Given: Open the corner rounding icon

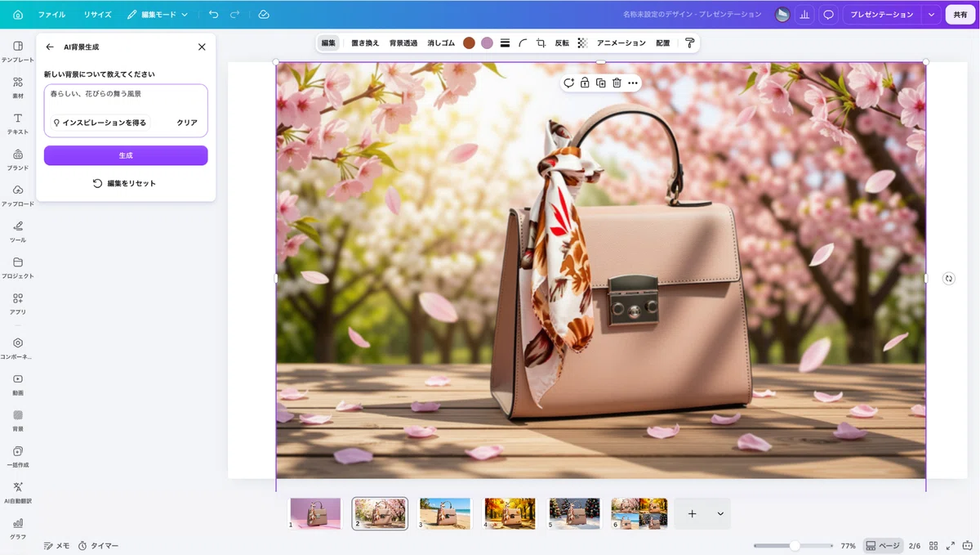Looking at the screenshot, I should 523,43.
